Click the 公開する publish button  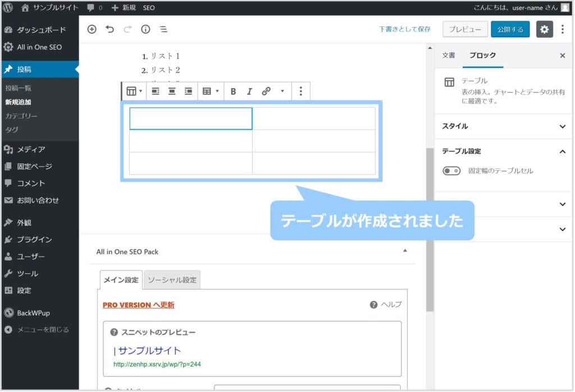(510, 29)
